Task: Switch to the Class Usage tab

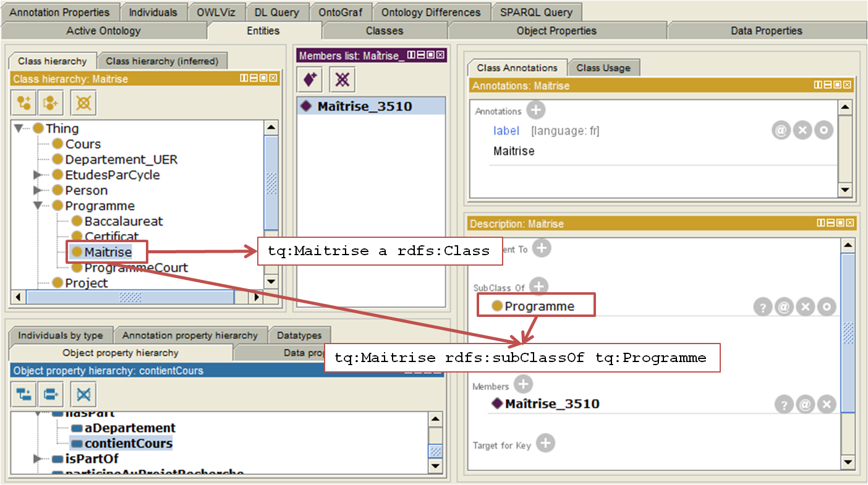Action: pos(603,68)
